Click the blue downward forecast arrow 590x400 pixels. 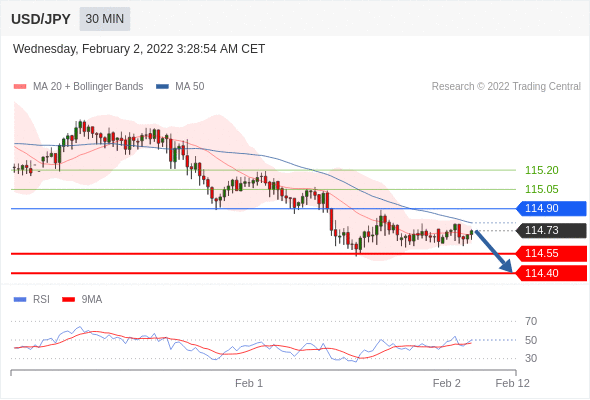pos(493,251)
